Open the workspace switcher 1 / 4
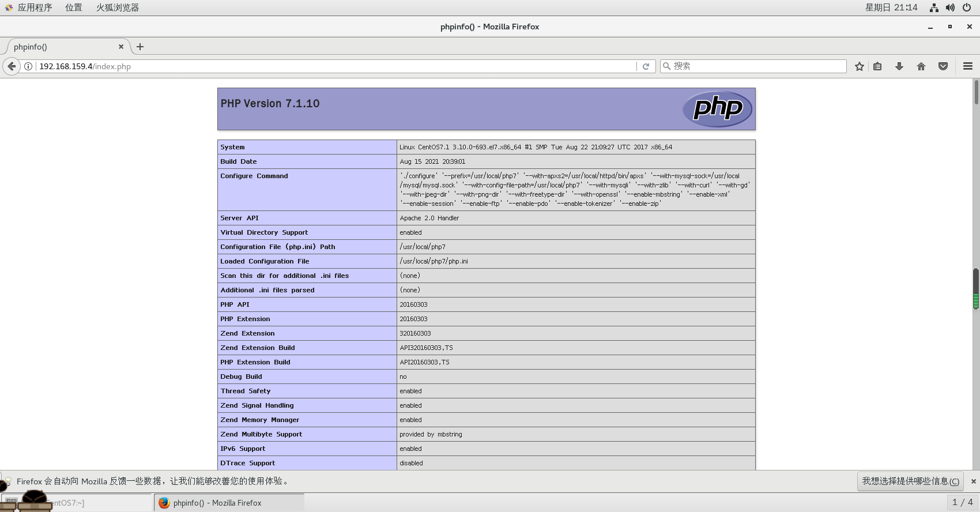Viewport: 980px width, 512px height. (x=962, y=503)
